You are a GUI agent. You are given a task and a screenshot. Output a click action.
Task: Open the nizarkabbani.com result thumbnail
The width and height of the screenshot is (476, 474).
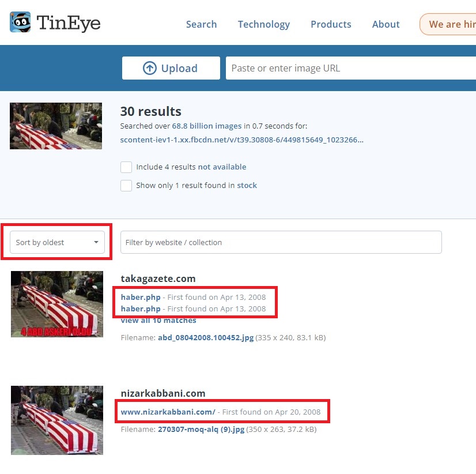point(57,420)
